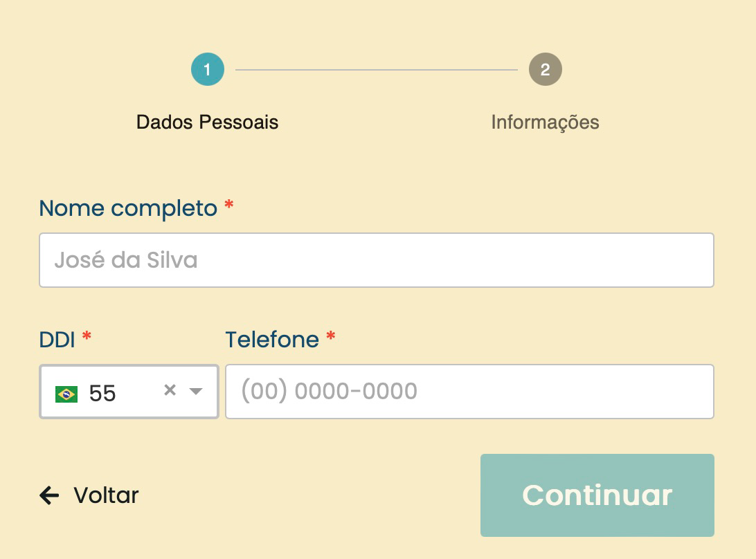The width and height of the screenshot is (756, 559).
Task: Clear the DDI selection with the X
Action: coord(170,391)
